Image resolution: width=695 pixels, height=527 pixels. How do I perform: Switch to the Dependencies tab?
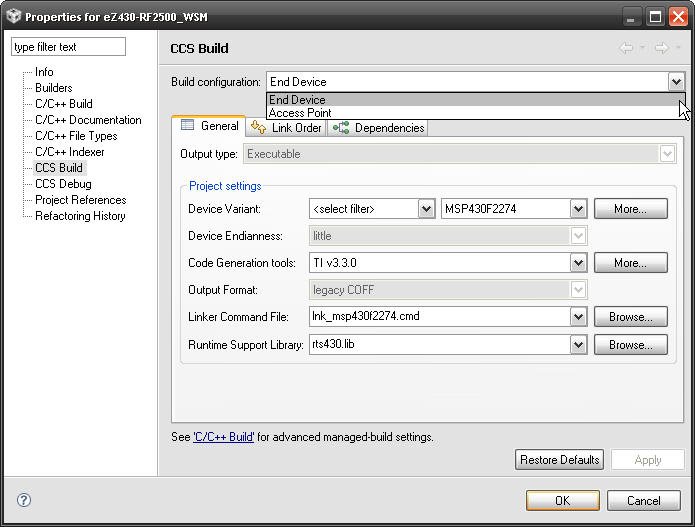point(378,128)
